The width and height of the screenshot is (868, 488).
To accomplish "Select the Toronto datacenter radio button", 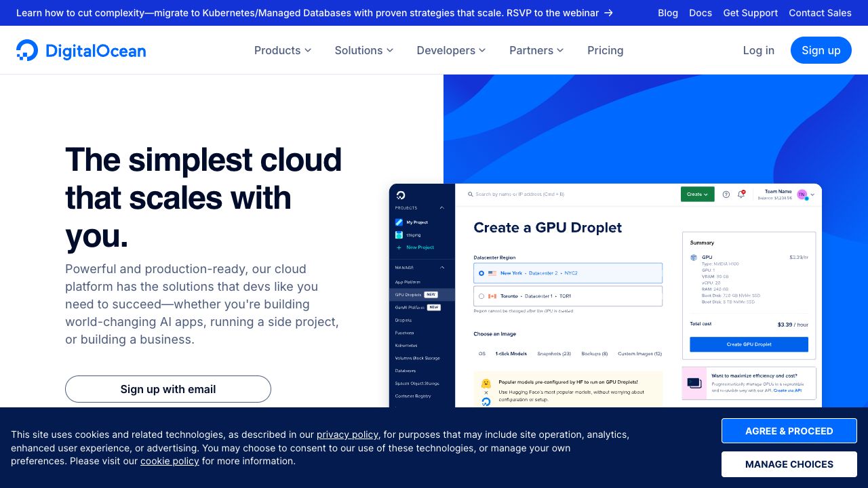I will pyautogui.click(x=481, y=296).
